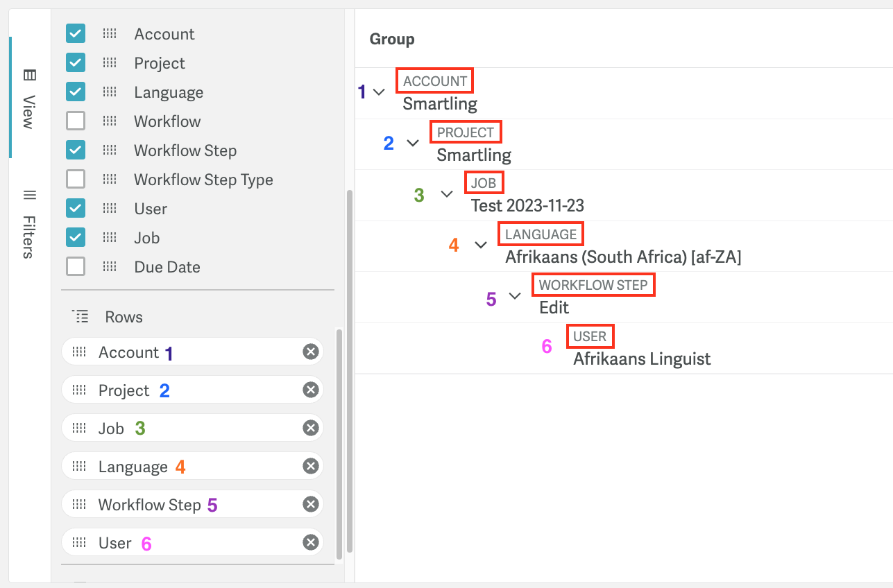This screenshot has height=588, width=893.
Task: Uncheck the Project checkbox
Action: coord(76,63)
